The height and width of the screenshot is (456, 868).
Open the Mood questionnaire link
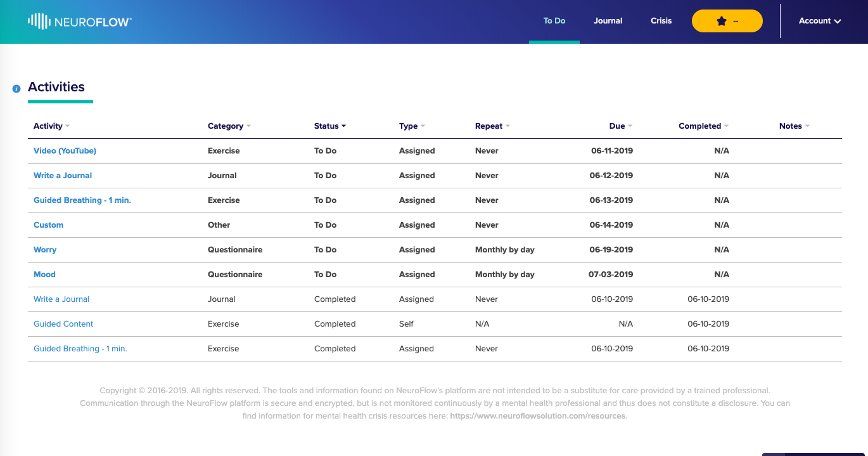pyautogui.click(x=44, y=275)
